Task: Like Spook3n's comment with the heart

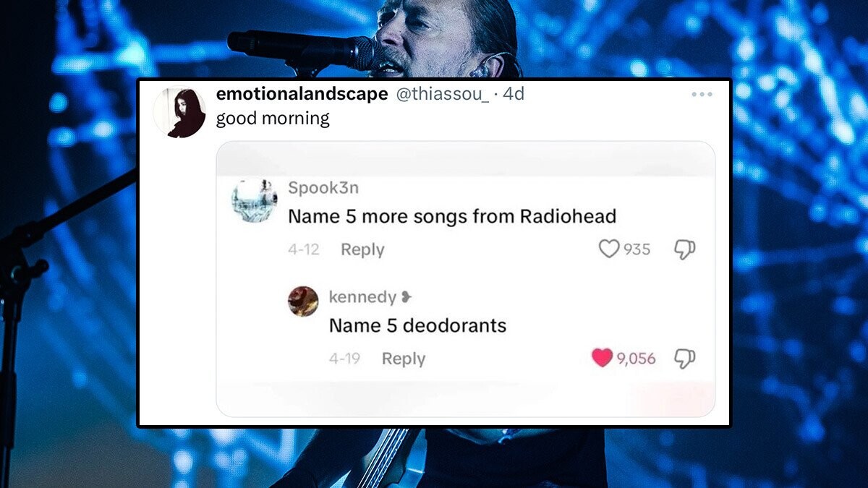Action: tap(609, 249)
